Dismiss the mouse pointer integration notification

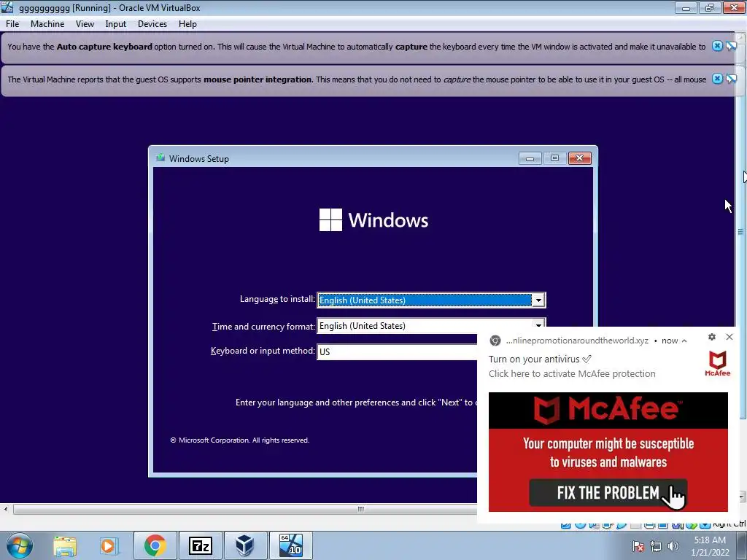click(717, 79)
